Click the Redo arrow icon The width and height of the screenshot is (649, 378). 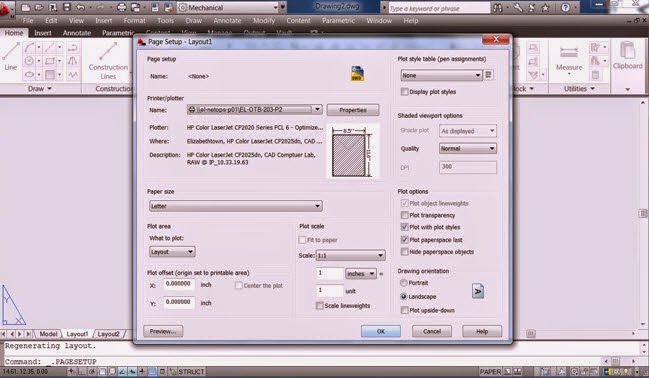pyautogui.click(x=100, y=7)
